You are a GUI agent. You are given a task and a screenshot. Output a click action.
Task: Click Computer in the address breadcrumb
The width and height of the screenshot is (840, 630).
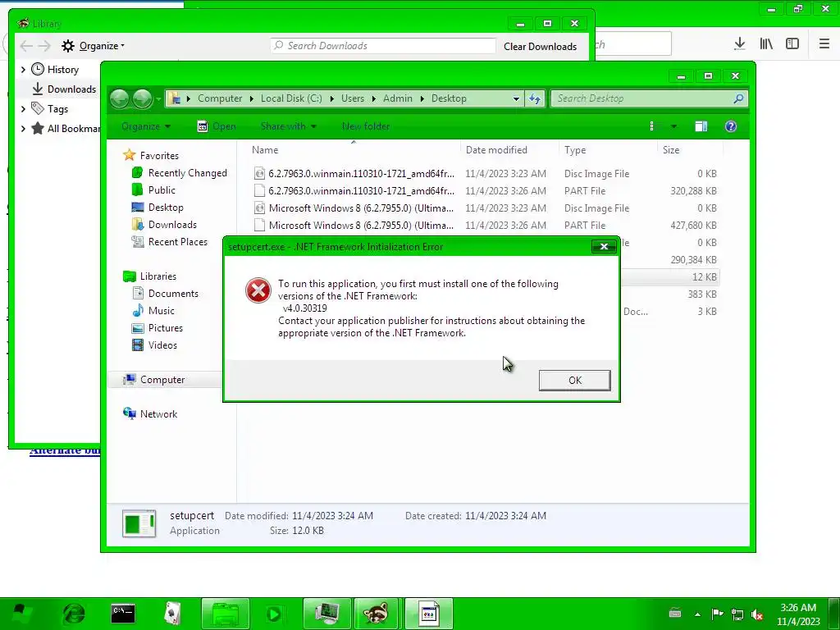[220, 98]
